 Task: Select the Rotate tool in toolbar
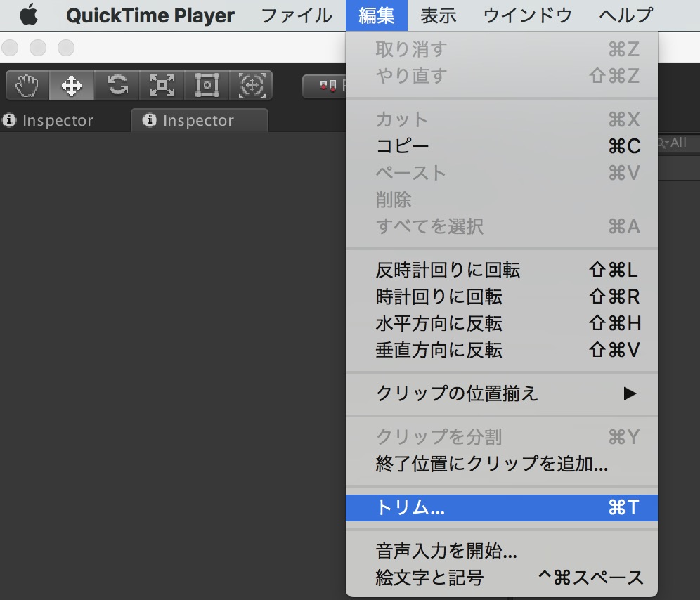point(117,85)
